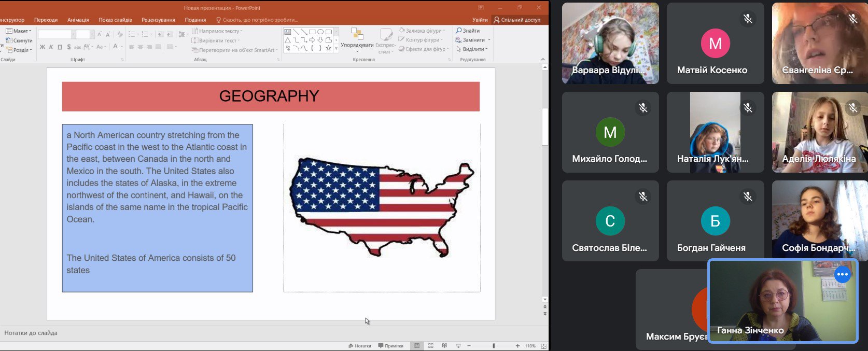868x351 pixels.
Task: Select the straight line shape
Action: (296, 32)
